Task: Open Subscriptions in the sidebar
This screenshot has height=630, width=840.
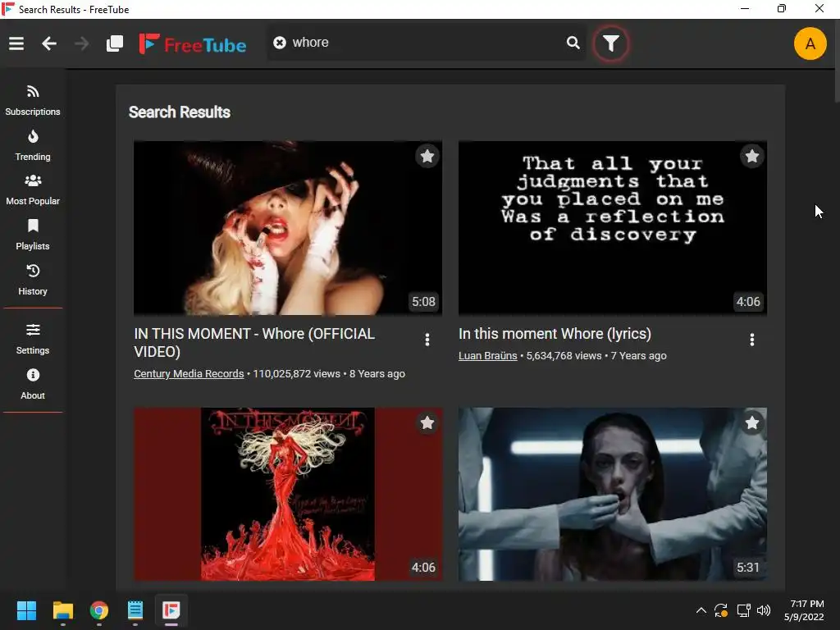Action: coord(33,101)
